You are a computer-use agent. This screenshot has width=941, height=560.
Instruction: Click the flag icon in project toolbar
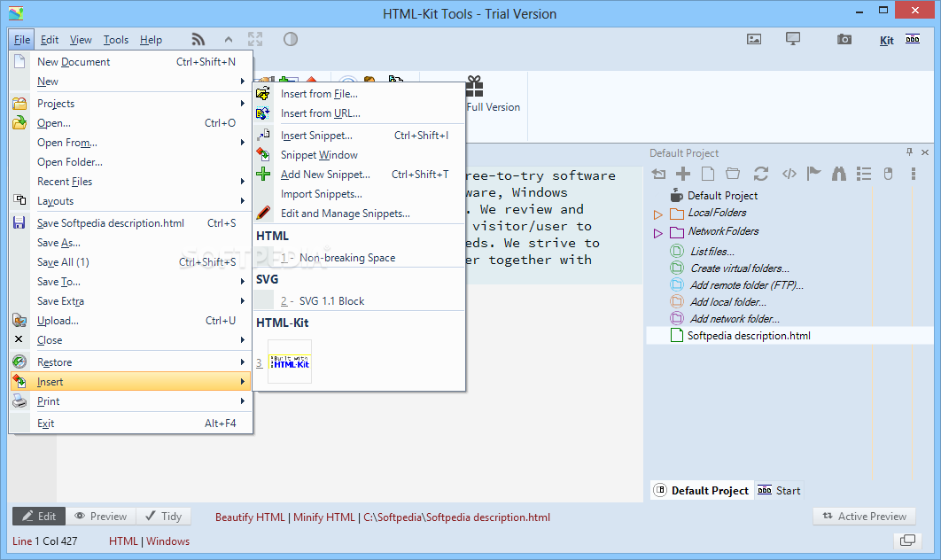[813, 174]
